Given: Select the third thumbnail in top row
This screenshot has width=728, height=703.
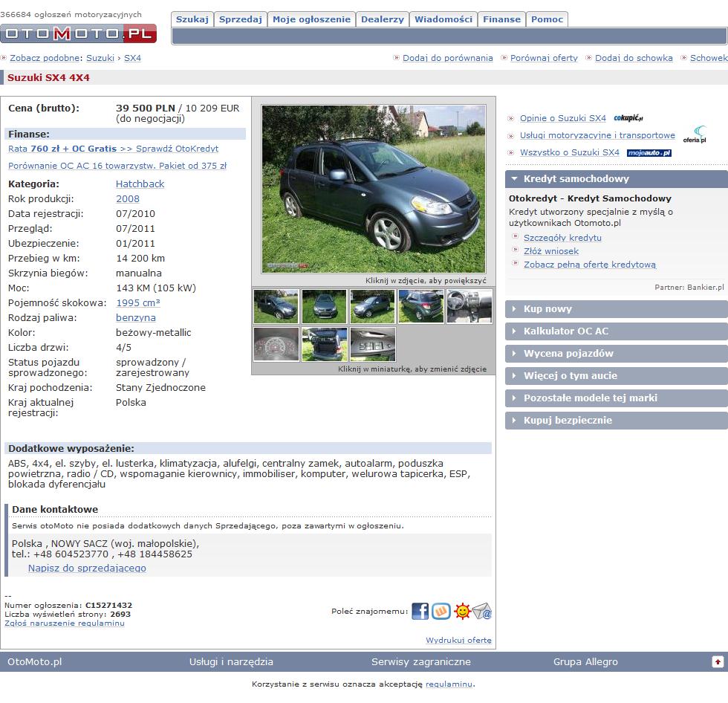Looking at the screenshot, I should 372,306.
